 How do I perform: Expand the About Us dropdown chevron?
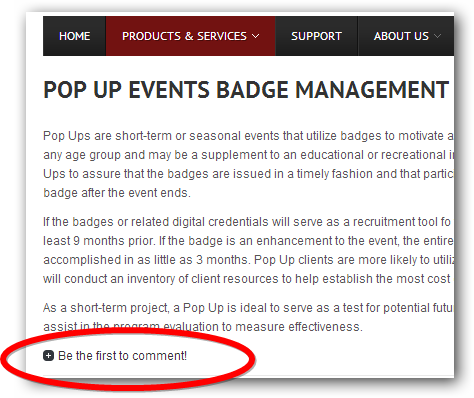click(438, 36)
